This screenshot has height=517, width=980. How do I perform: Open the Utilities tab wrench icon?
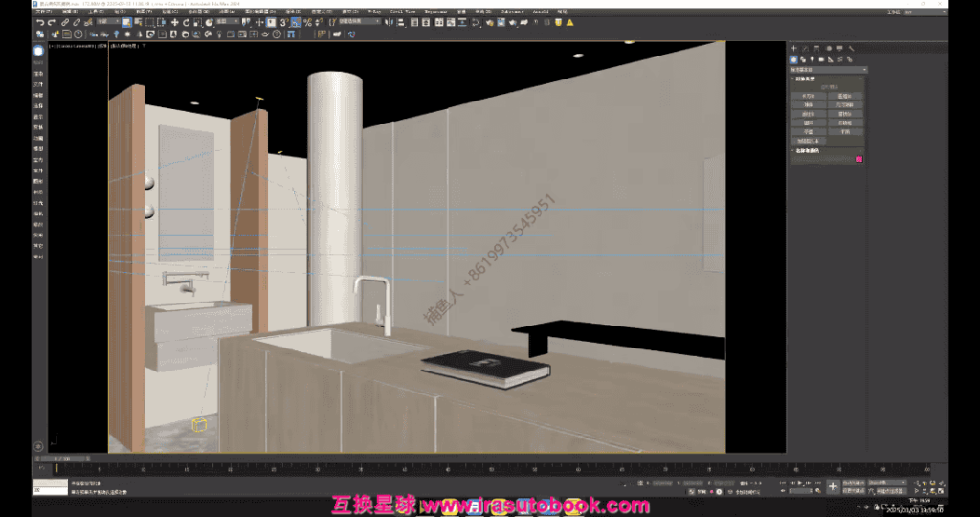851,48
